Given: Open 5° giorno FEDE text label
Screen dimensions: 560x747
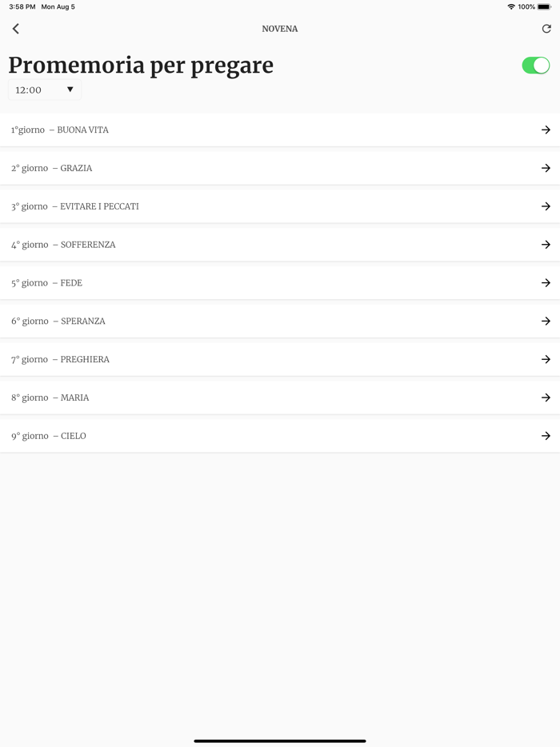Looking at the screenshot, I should point(47,283).
